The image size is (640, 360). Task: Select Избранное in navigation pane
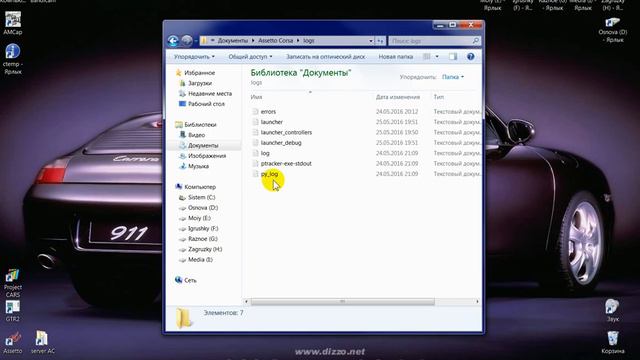tap(199, 73)
